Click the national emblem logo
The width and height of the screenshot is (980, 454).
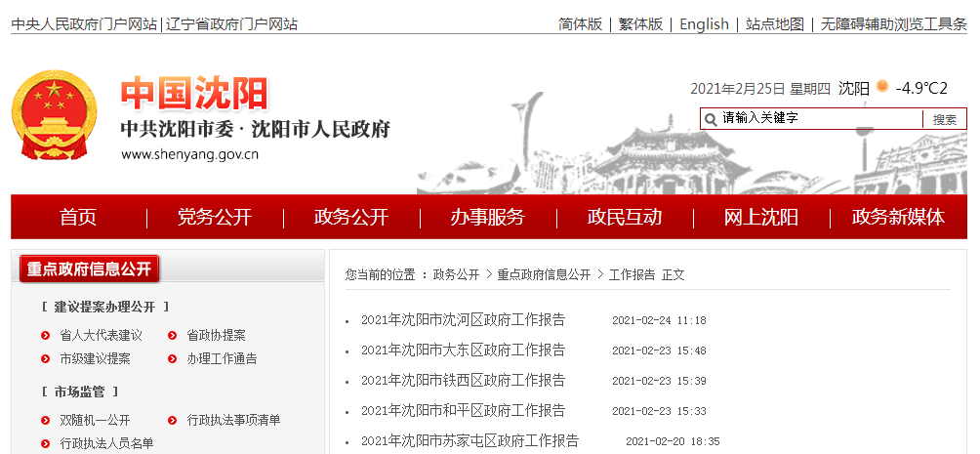pyautogui.click(x=55, y=115)
